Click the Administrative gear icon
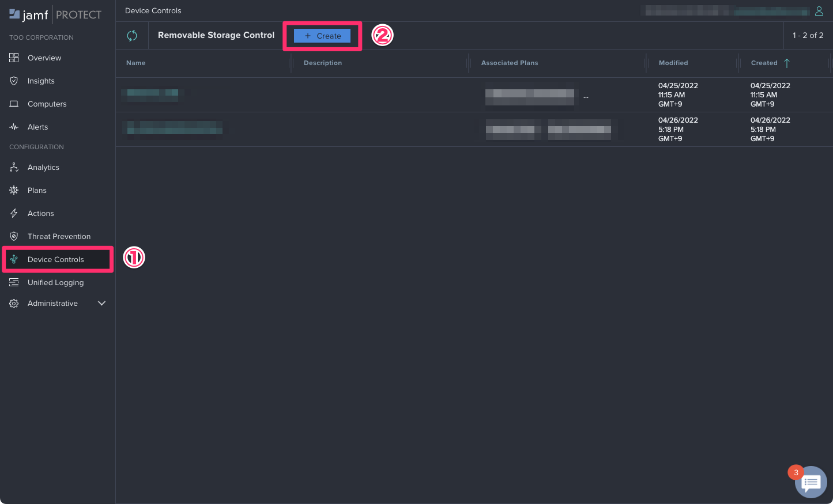This screenshot has height=504, width=833. click(14, 303)
